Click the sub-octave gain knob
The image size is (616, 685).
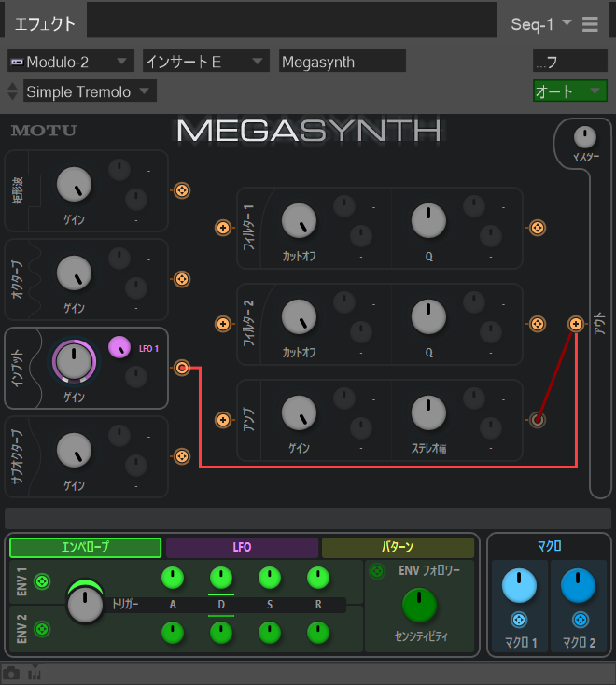click(x=74, y=451)
